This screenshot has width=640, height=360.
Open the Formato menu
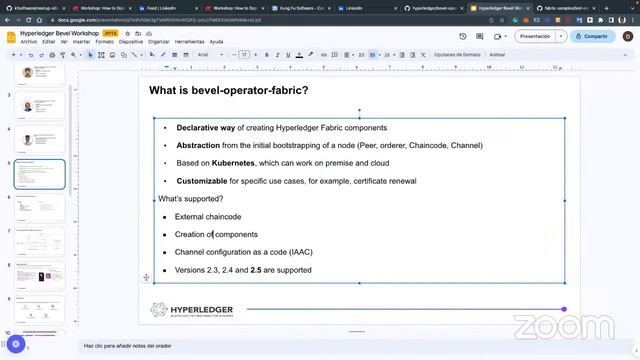(x=104, y=42)
